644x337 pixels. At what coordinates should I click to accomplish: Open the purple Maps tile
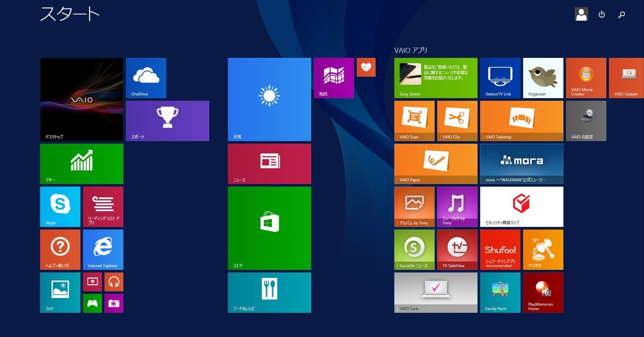click(x=334, y=78)
